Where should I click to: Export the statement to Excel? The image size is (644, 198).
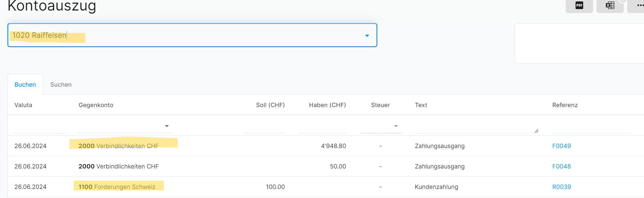610,6
